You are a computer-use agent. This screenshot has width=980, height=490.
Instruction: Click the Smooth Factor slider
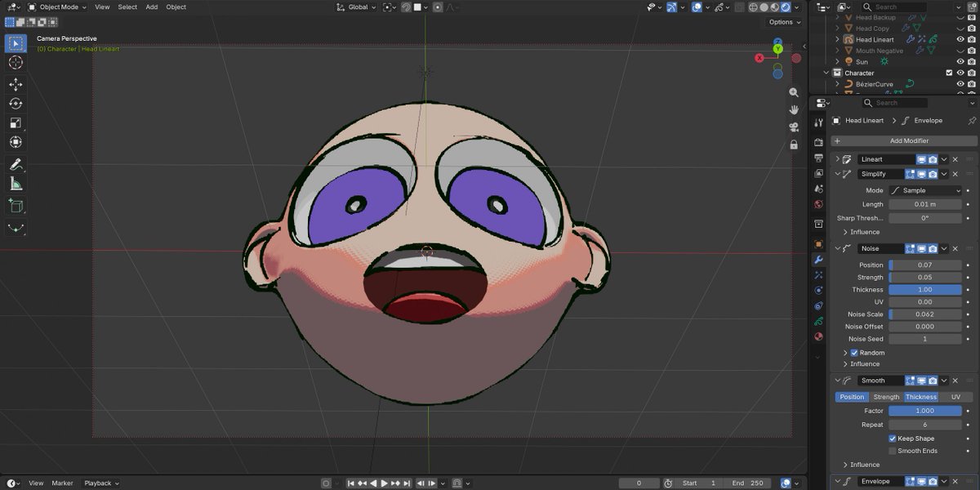click(x=925, y=412)
